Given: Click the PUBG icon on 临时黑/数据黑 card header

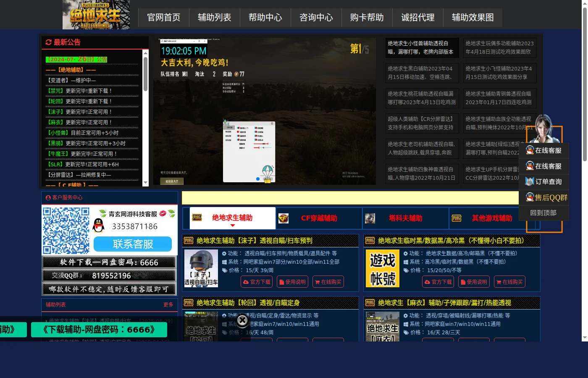Looking at the screenshot, I should pyautogui.click(x=370, y=241).
